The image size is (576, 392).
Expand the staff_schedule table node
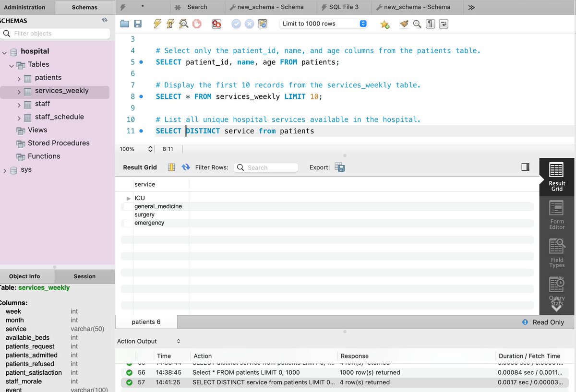pyautogui.click(x=19, y=118)
